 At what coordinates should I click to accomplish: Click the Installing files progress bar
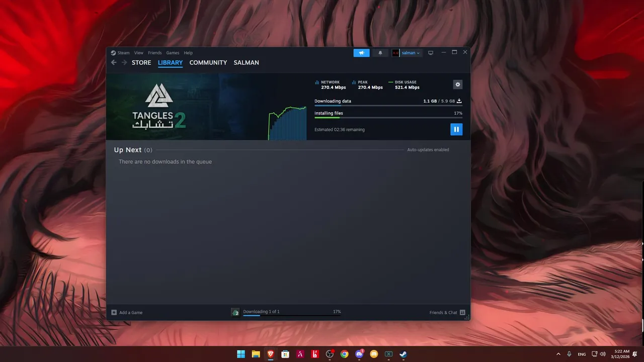[x=388, y=118]
